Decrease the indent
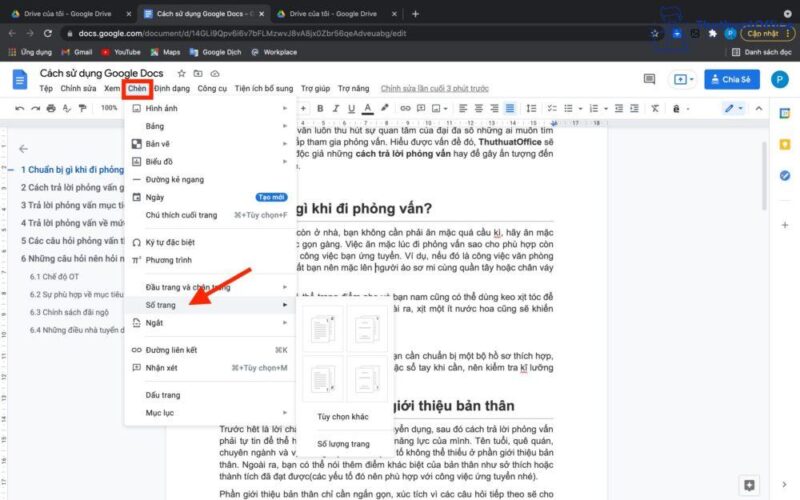 pyautogui.click(x=619, y=108)
